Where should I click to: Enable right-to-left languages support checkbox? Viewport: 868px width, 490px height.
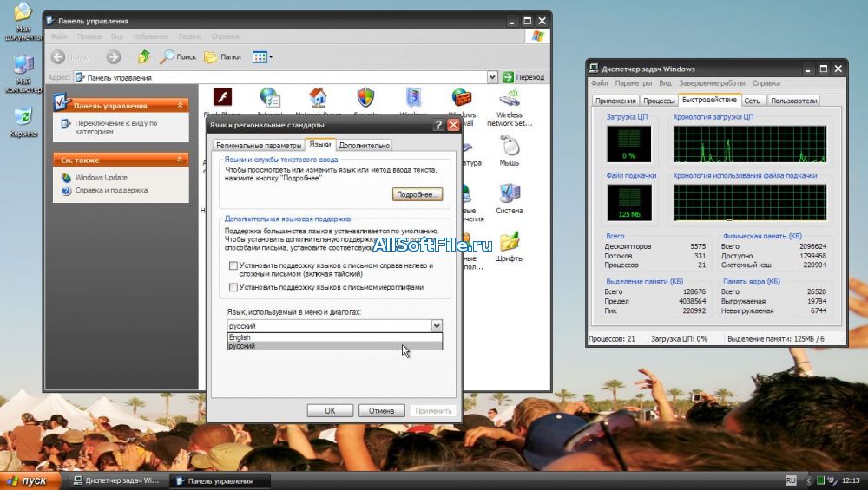point(233,266)
